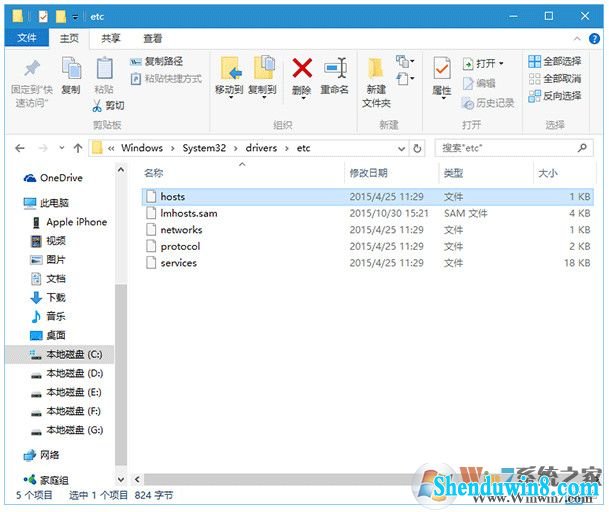609x512 pixels.
Task: Select Local Disk (E:) in sidebar
Action: pos(66,392)
